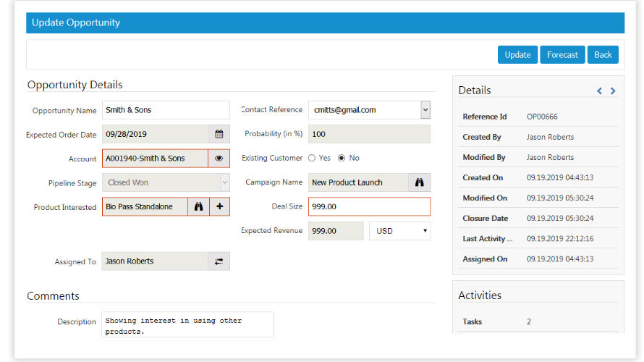View the account using the eye icon
This screenshot has height=362, width=644.
pyautogui.click(x=219, y=159)
